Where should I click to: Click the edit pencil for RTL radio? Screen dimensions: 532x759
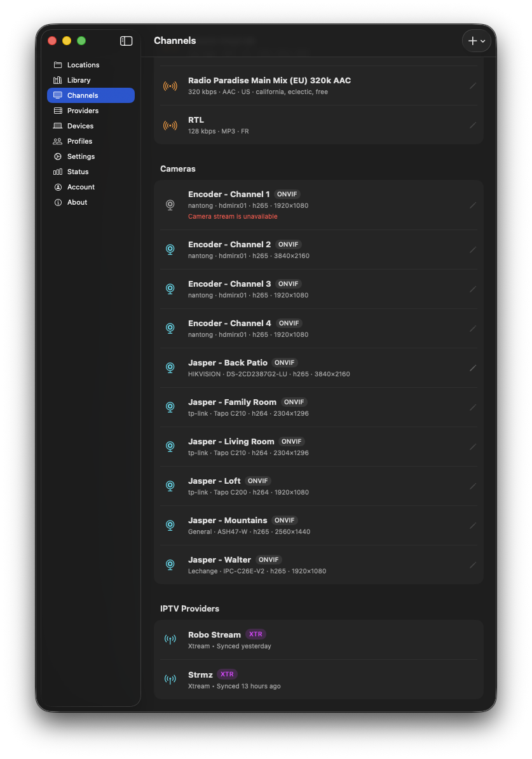(472, 125)
